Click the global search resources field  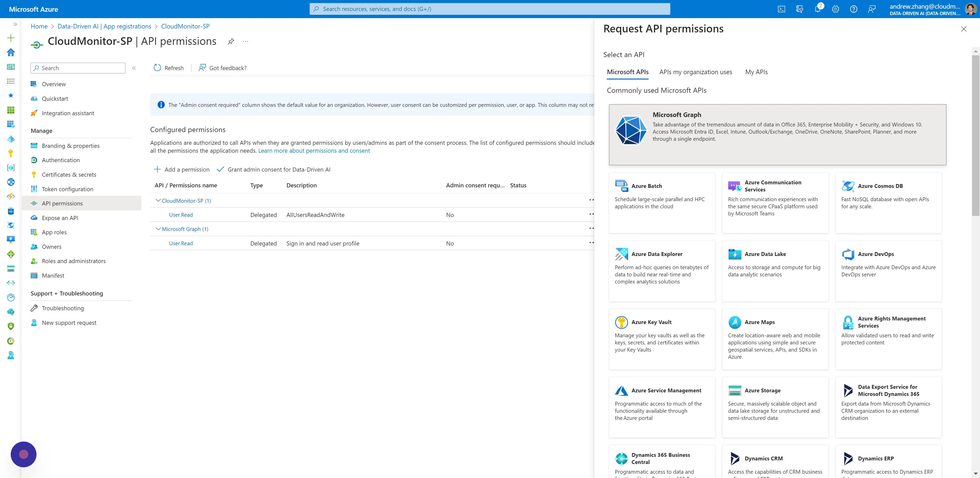tap(490, 9)
